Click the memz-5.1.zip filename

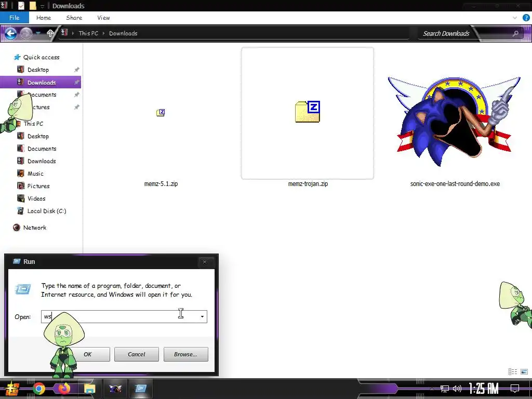click(161, 183)
